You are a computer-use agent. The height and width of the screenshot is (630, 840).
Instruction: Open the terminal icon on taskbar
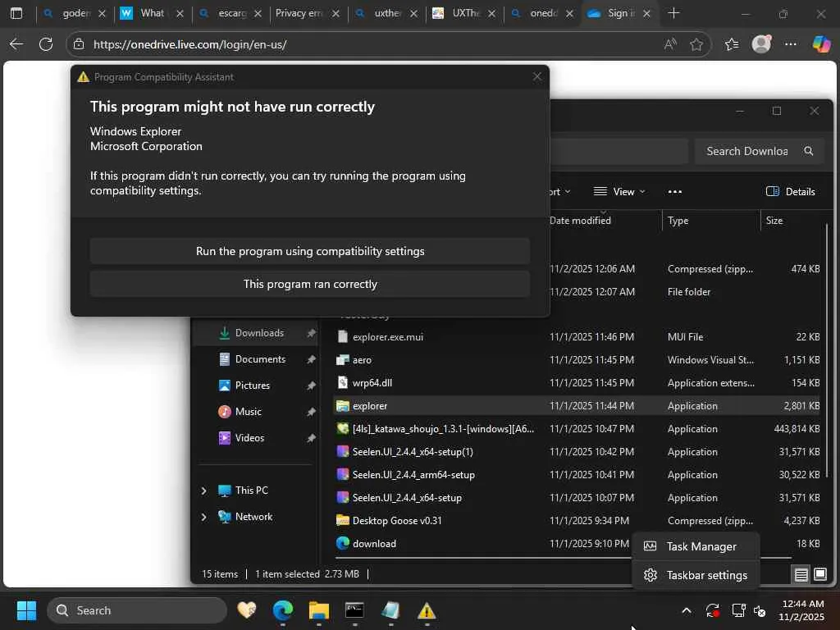tap(354, 610)
